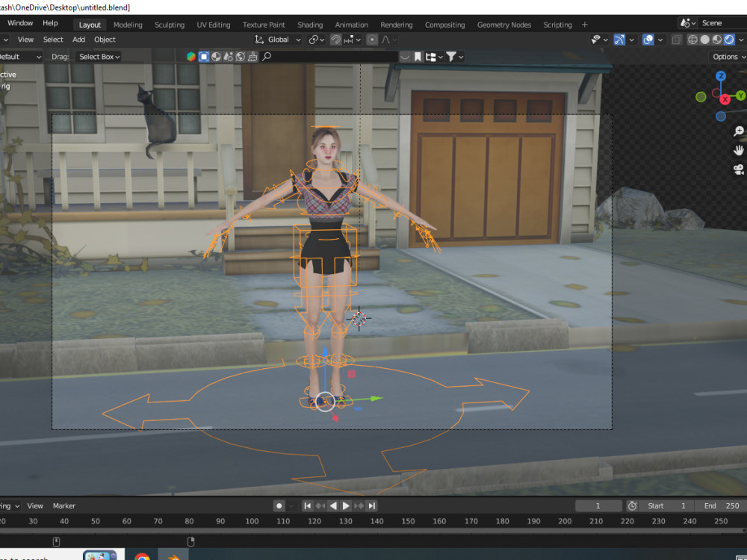Image resolution: width=747 pixels, height=560 pixels.
Task: Select the world globe filter icon
Action: click(241, 57)
